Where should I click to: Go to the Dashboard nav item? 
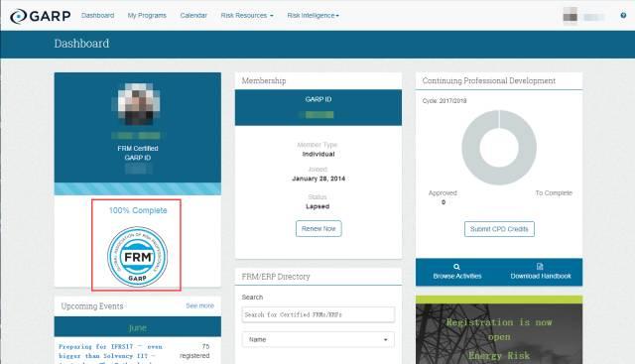97,16
